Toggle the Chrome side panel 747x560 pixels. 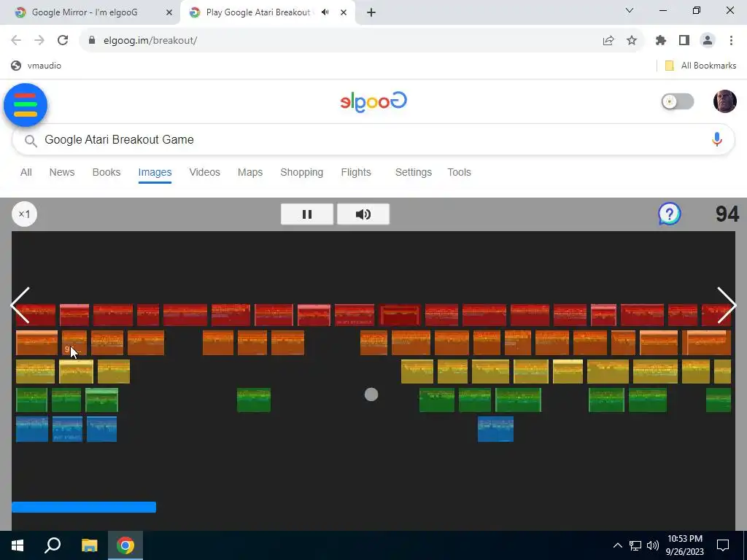pyautogui.click(x=684, y=41)
